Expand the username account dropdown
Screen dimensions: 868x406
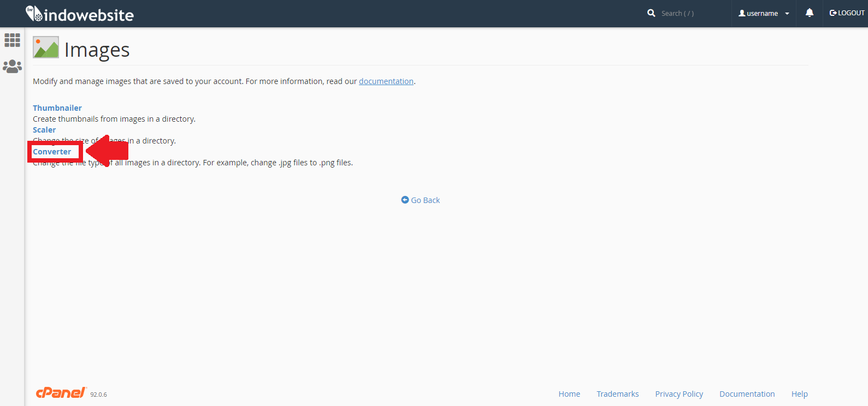764,13
